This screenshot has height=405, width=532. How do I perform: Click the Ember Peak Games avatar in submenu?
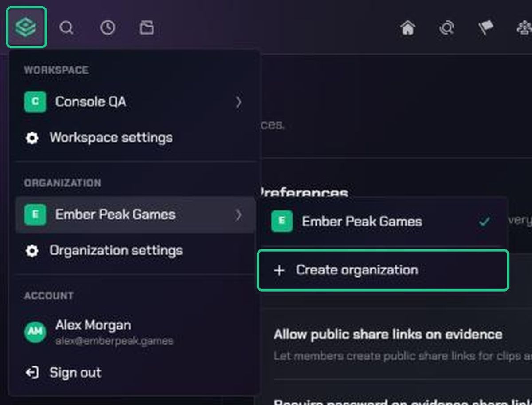[282, 221]
